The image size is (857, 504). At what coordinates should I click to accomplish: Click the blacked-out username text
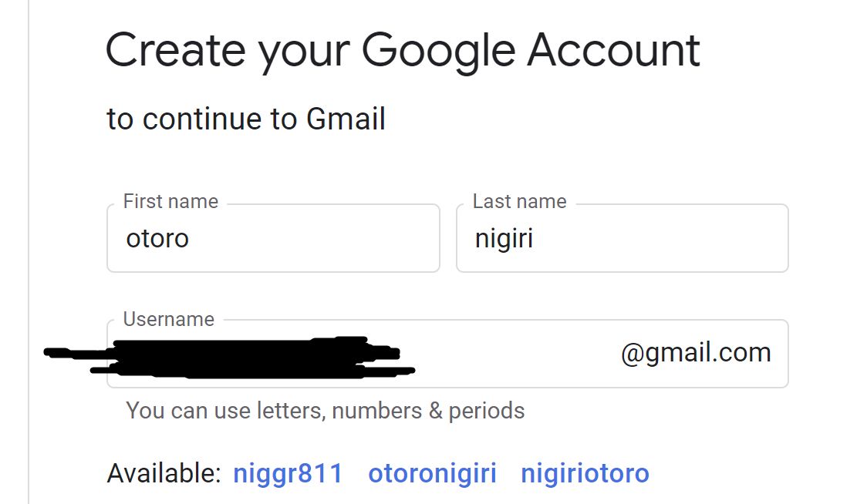[231, 354]
